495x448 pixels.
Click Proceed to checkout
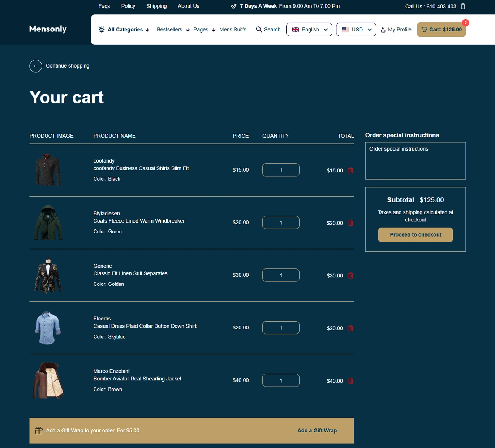click(415, 235)
